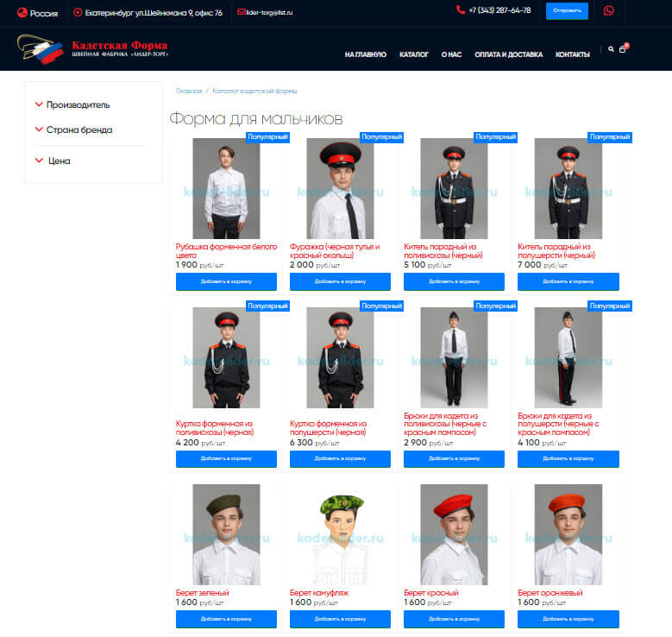Open Главная breadcrumb link
672x637 pixels.
tap(189, 91)
